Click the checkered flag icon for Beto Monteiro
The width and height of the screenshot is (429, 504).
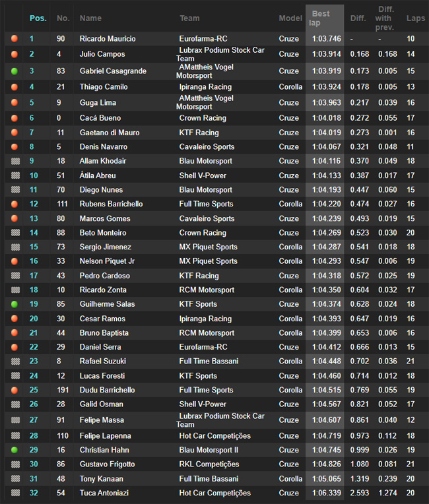coord(15,233)
